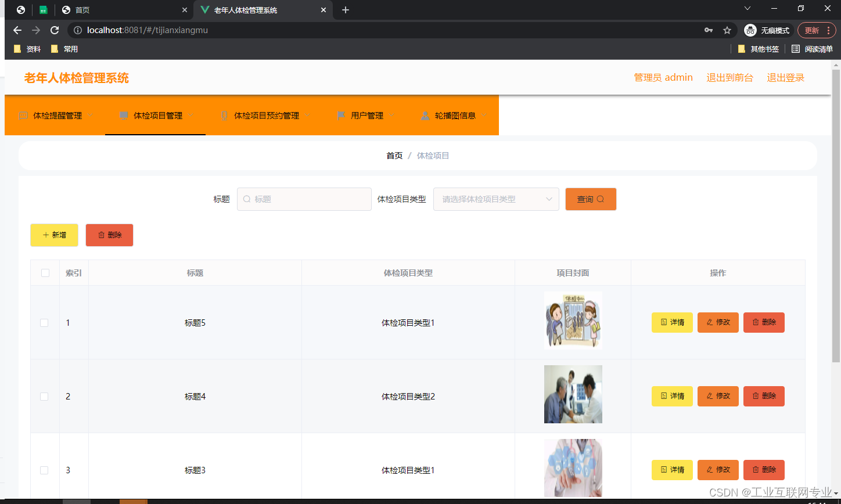This screenshot has height=504, width=841.
Task: Click the cartoon cover thumbnail of 标题5
Action: click(x=573, y=321)
